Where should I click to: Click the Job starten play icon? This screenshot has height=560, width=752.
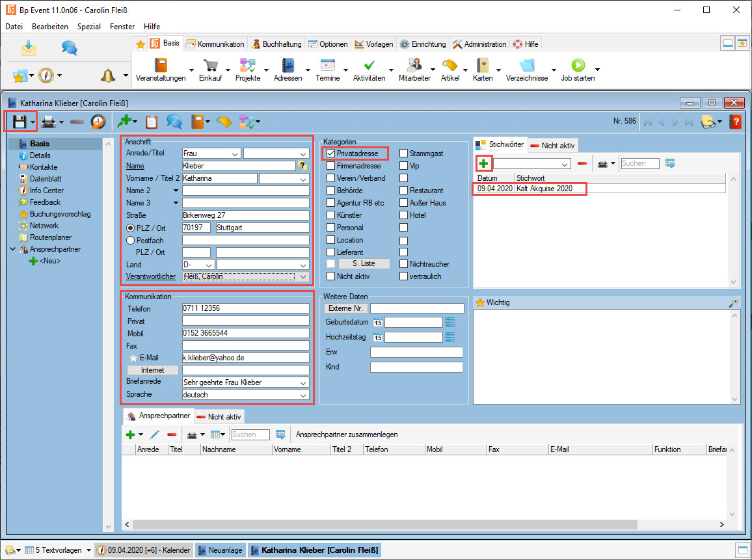[x=578, y=65]
